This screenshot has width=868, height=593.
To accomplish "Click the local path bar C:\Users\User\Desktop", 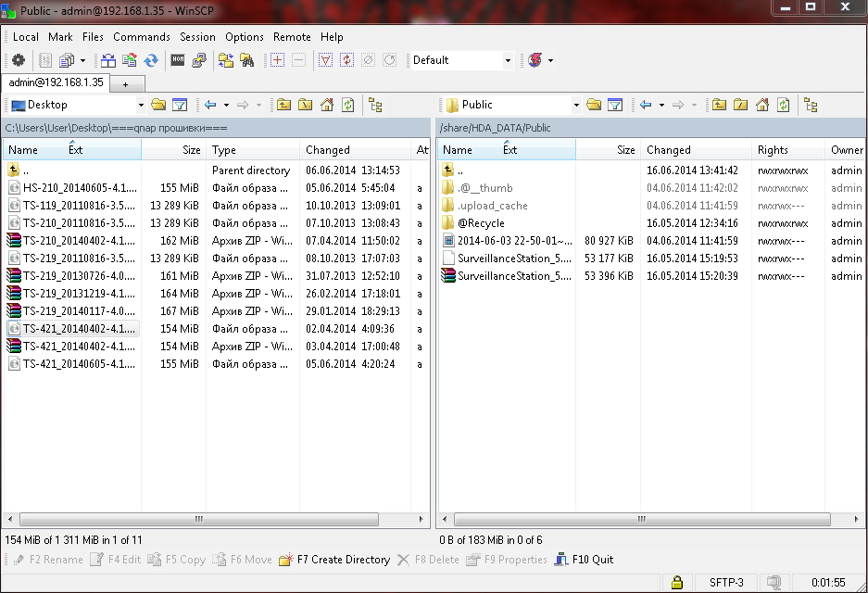I will (x=216, y=128).
